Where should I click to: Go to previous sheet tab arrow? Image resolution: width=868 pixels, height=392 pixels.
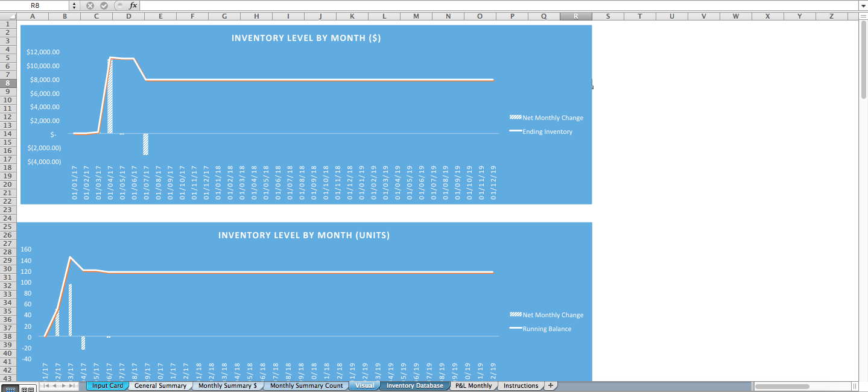[x=55, y=385]
